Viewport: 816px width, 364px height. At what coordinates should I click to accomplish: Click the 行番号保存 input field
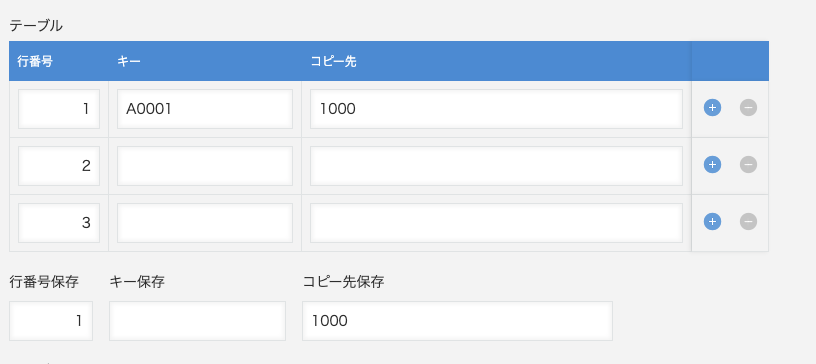[51, 321]
